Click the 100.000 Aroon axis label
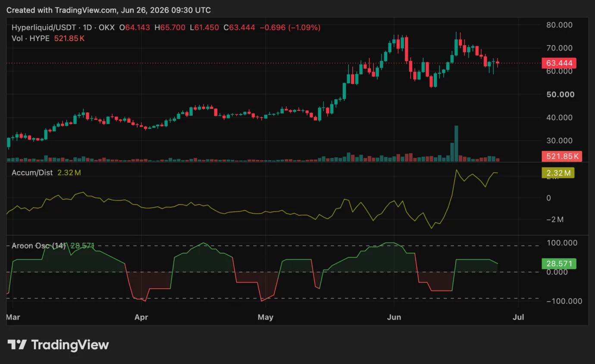Viewport: 595px width, 364px height. pos(561,243)
